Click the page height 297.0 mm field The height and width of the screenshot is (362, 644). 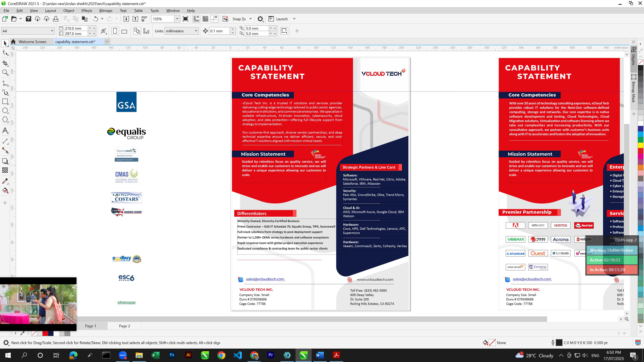point(76,34)
